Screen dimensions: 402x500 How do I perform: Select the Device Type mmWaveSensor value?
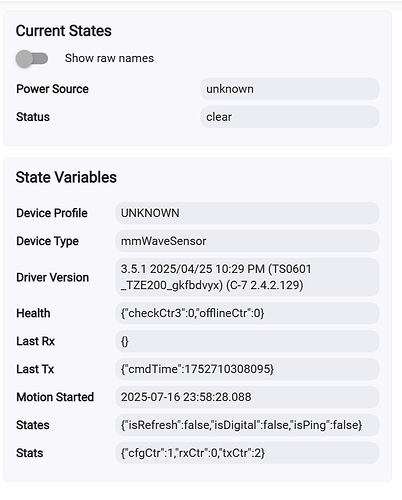[x=247, y=241]
